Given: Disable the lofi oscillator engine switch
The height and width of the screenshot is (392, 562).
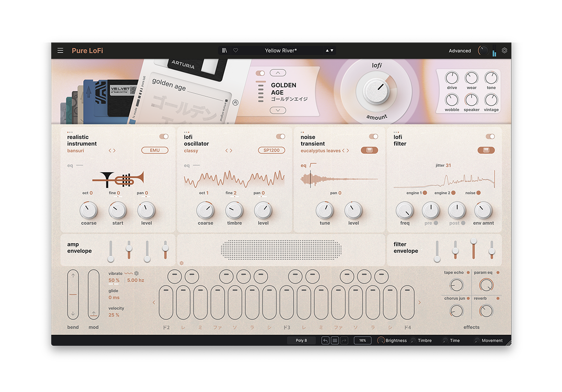Looking at the screenshot, I should 280,137.
